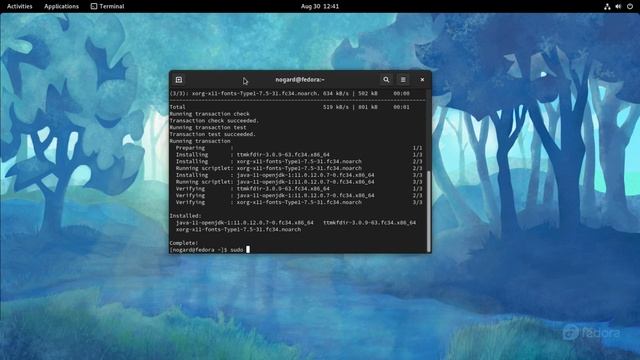Click the network status icon
The image size is (640, 360).
click(607, 6)
